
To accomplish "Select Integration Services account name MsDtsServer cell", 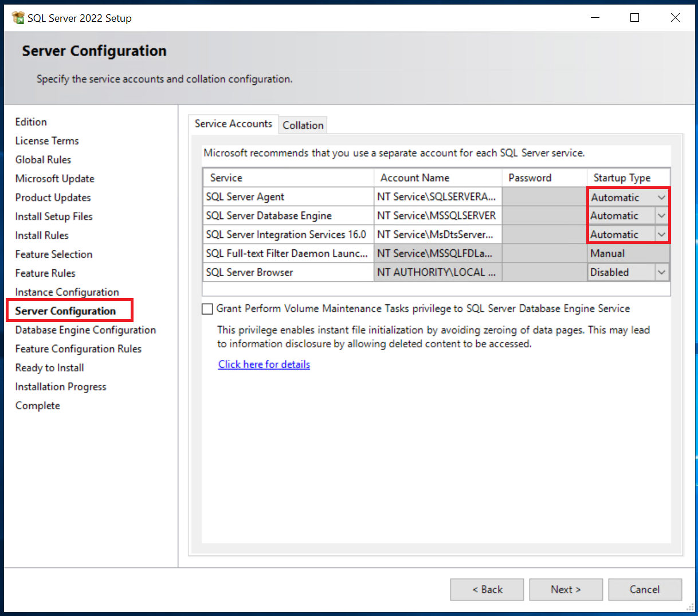I will click(438, 234).
